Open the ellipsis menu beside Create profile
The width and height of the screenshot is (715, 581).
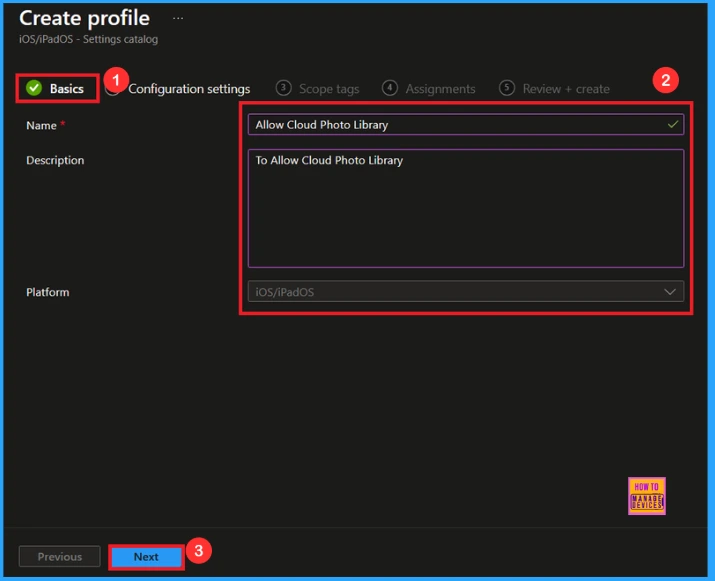click(178, 18)
